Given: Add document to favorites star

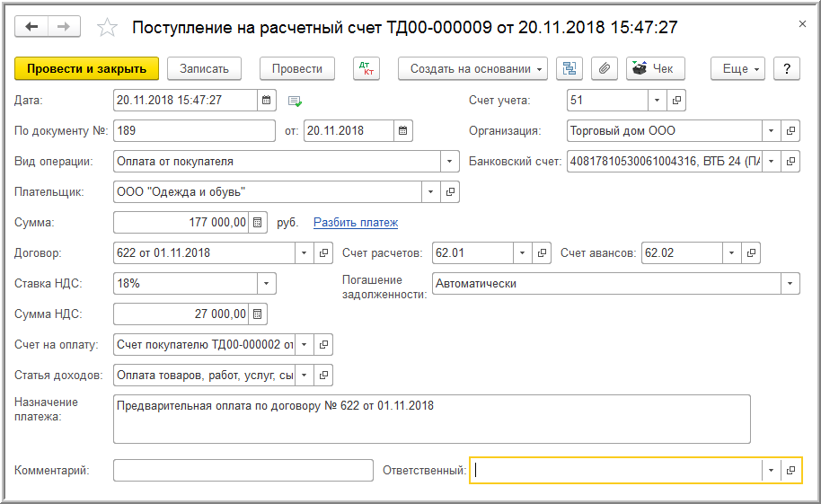Looking at the screenshot, I should [x=108, y=28].
